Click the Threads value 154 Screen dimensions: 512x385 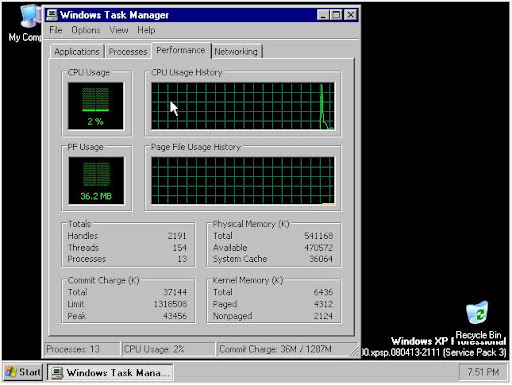tap(180, 247)
